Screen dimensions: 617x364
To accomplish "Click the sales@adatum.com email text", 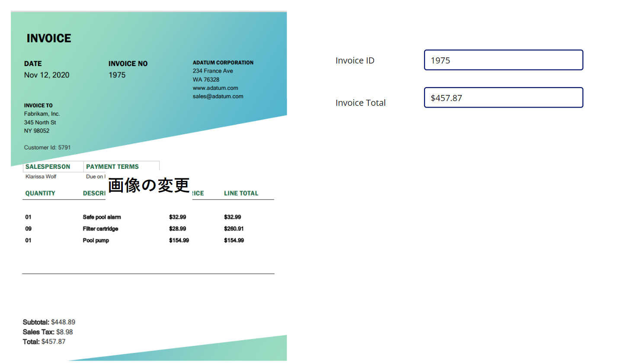I will (x=218, y=96).
